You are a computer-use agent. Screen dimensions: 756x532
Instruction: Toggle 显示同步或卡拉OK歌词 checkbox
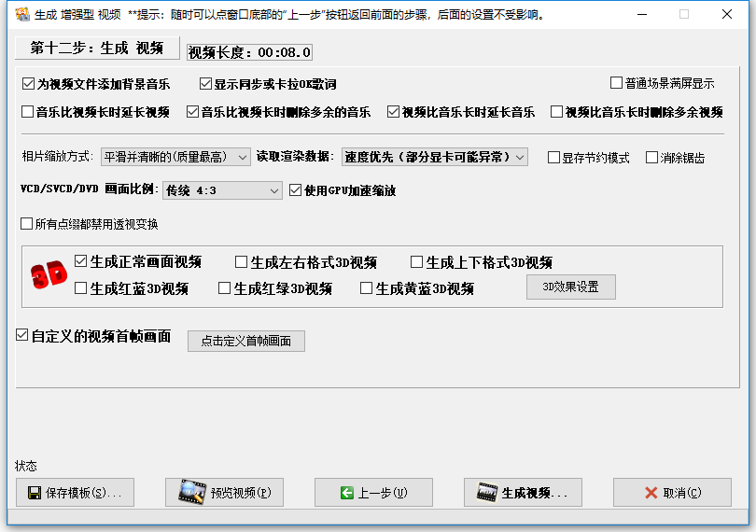pos(206,84)
